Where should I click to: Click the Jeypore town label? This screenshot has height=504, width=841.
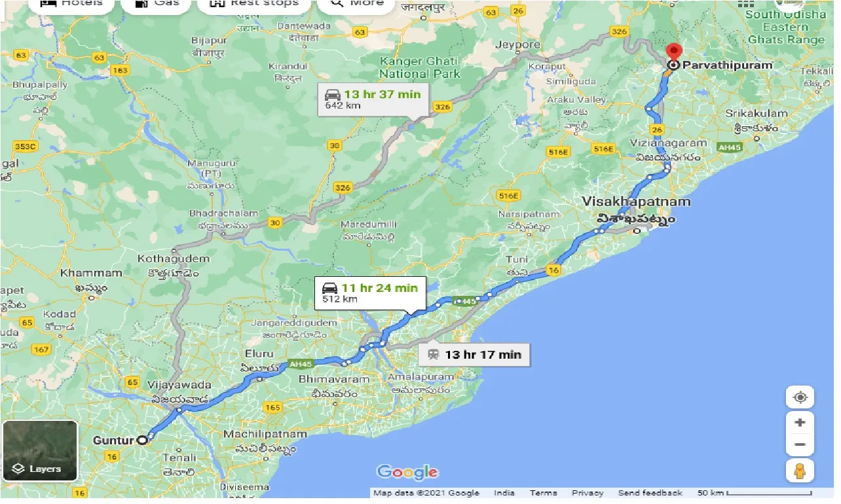[517, 45]
